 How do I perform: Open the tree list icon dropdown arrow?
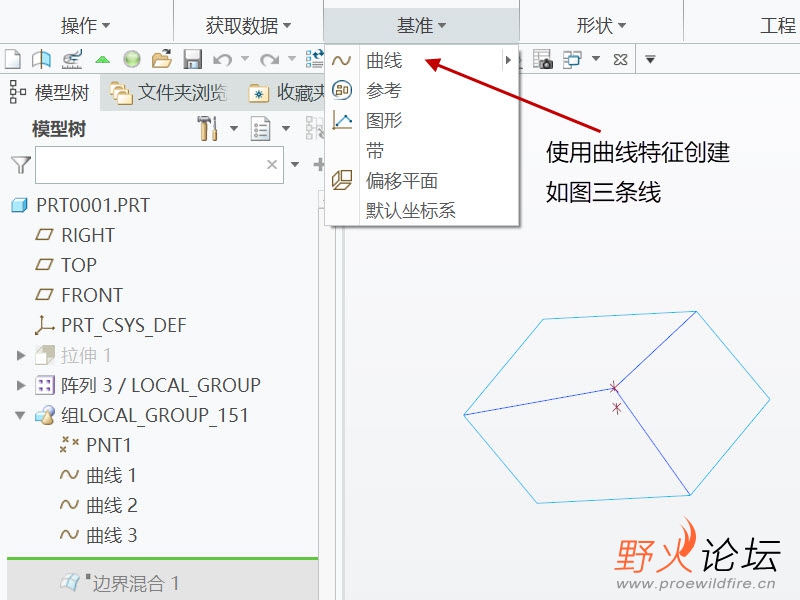click(286, 128)
